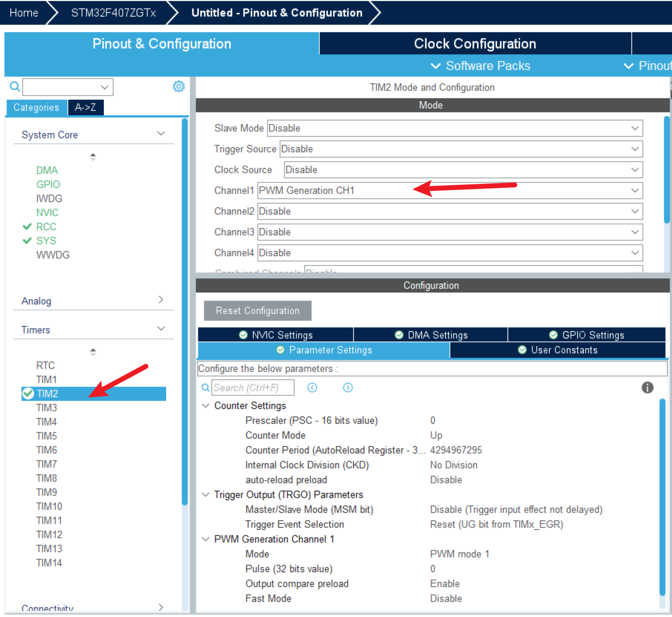Select GPIO in System Core list
The image size is (672, 617).
tap(48, 184)
